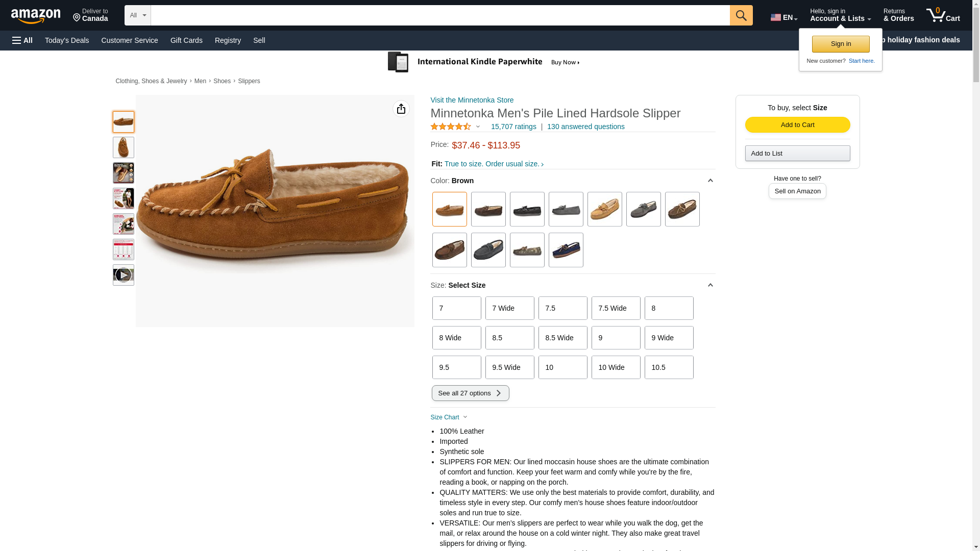
Task: Open the All hamburger menu
Action: [22, 40]
